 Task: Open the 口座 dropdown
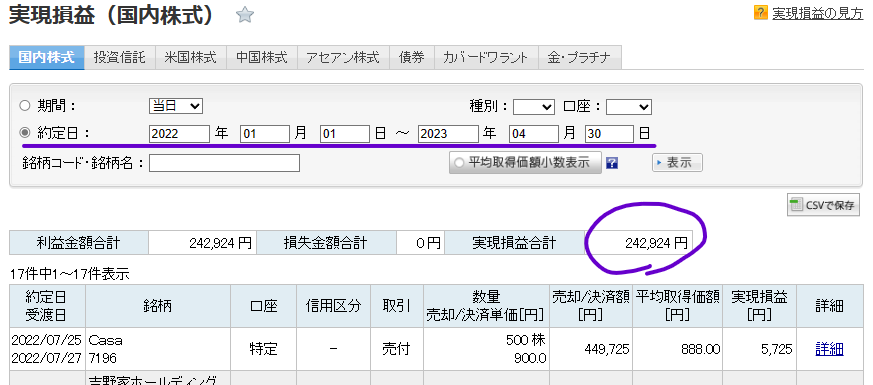629,106
